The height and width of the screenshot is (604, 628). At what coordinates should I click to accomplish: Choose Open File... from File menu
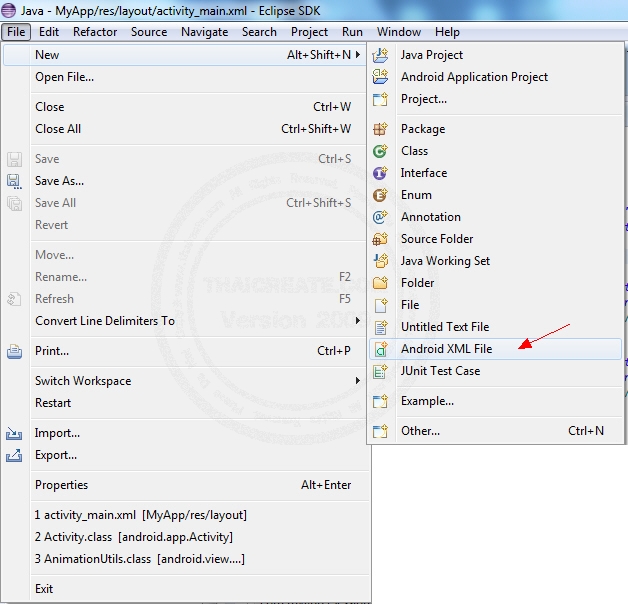[185, 77]
